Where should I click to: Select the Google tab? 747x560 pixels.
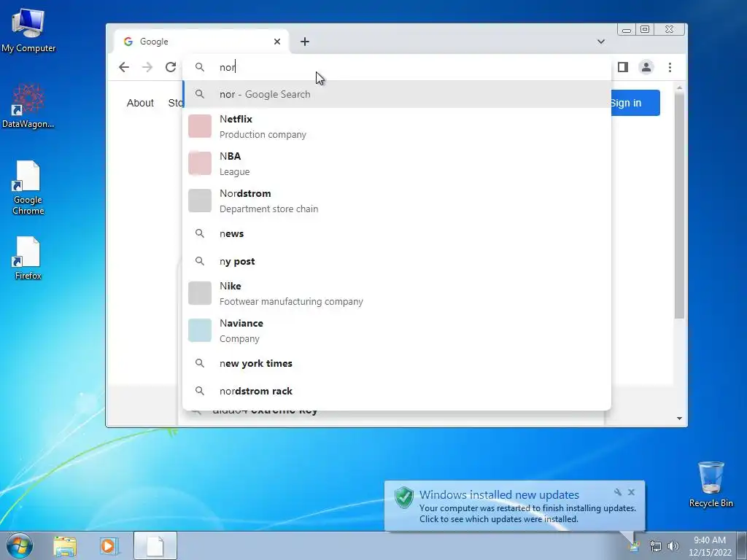pos(201,42)
